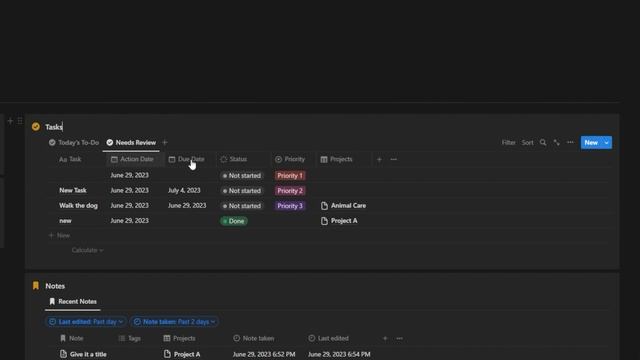This screenshot has width=640, height=360.
Task: Click the Note taken column header
Action: point(253,338)
